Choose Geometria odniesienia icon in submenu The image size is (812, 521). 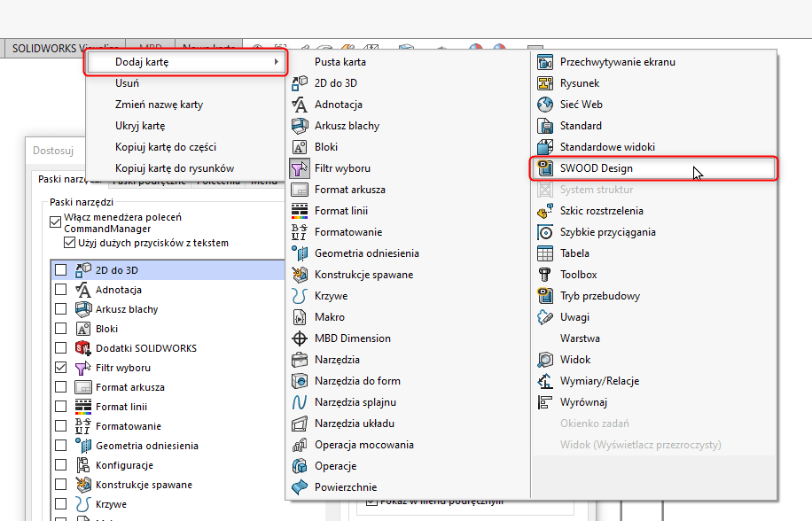(x=300, y=253)
